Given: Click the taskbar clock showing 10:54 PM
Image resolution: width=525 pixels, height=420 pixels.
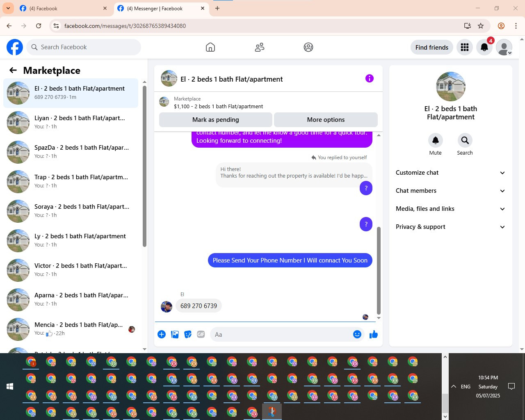Looking at the screenshot, I should (x=488, y=386).
